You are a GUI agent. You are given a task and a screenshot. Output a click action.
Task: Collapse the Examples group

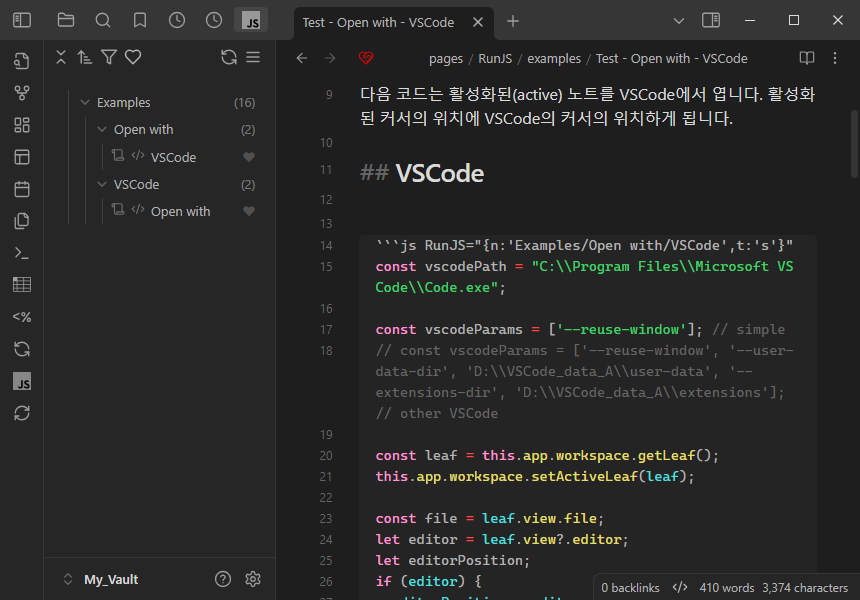tap(85, 103)
